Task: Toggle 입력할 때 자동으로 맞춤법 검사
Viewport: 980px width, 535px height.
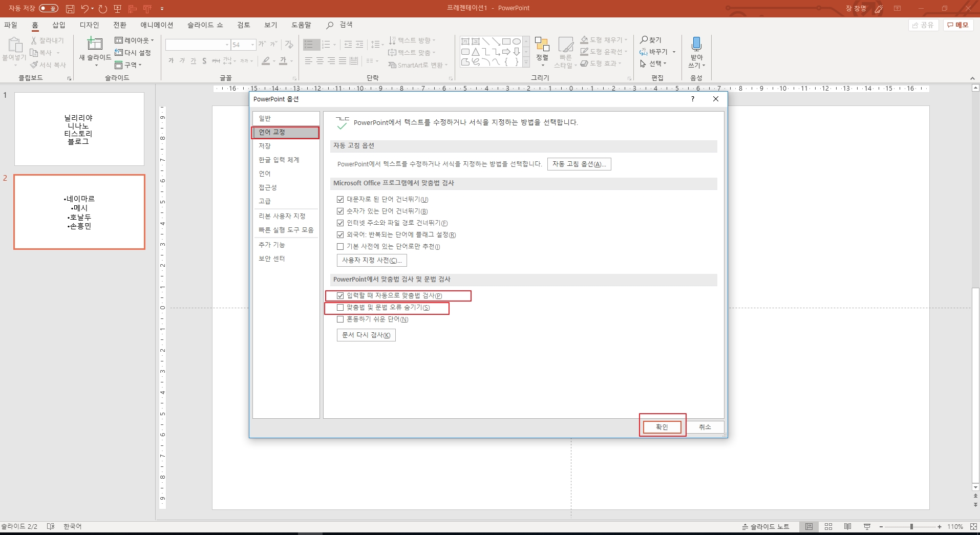Action: pos(340,296)
